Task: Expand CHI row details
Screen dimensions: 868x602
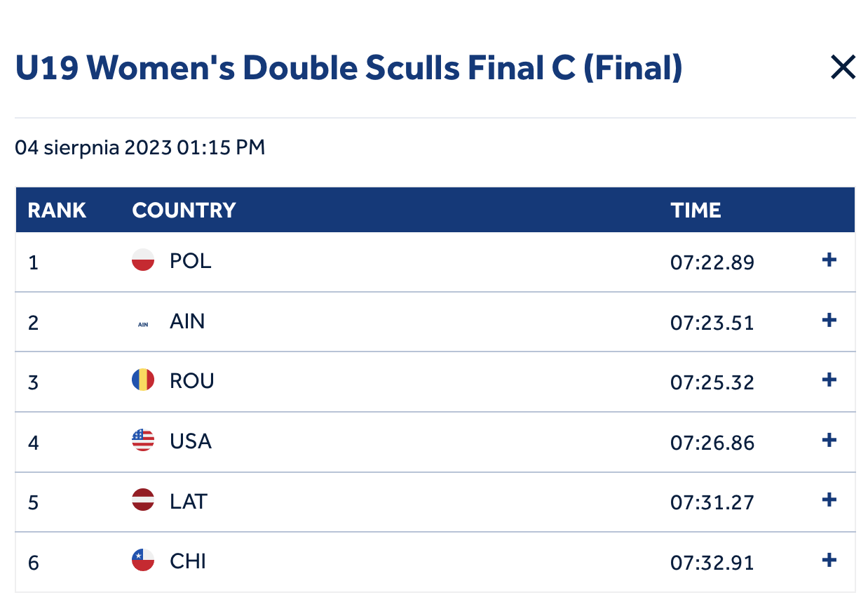Action: click(x=829, y=561)
